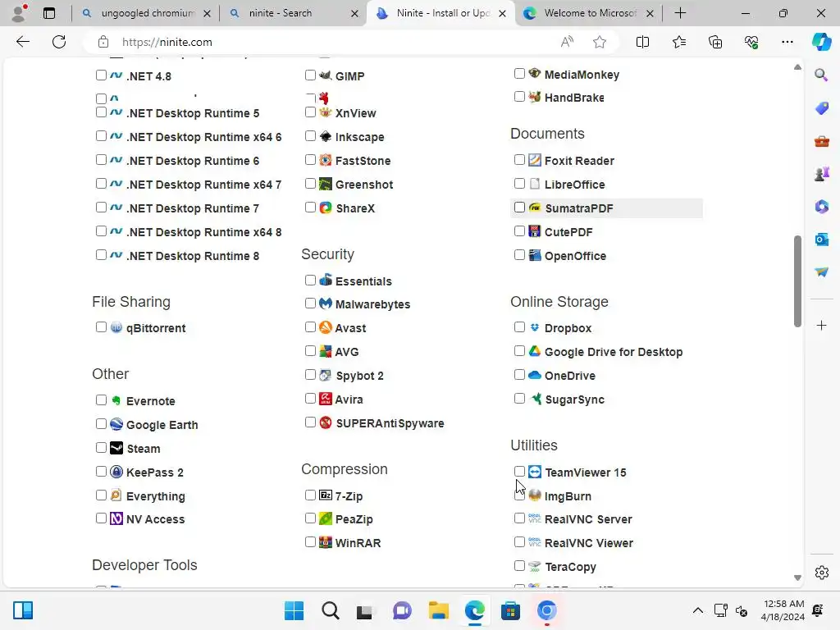Open the Edge Settings and more menu

coord(787,42)
